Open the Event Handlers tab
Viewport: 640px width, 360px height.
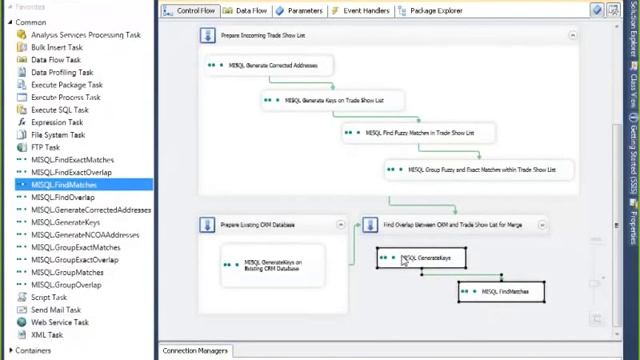pos(361,11)
